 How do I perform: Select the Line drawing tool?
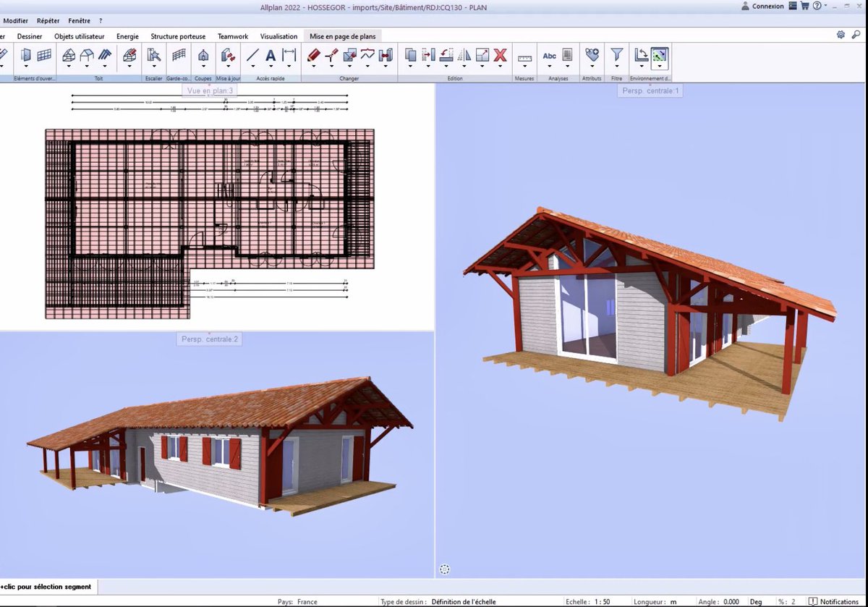click(252, 55)
